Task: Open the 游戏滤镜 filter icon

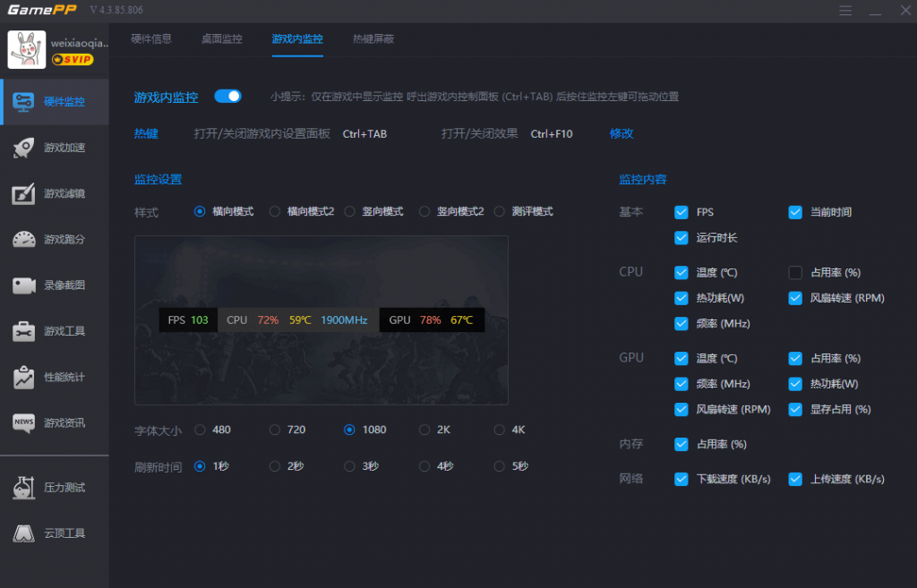Action: (23, 193)
